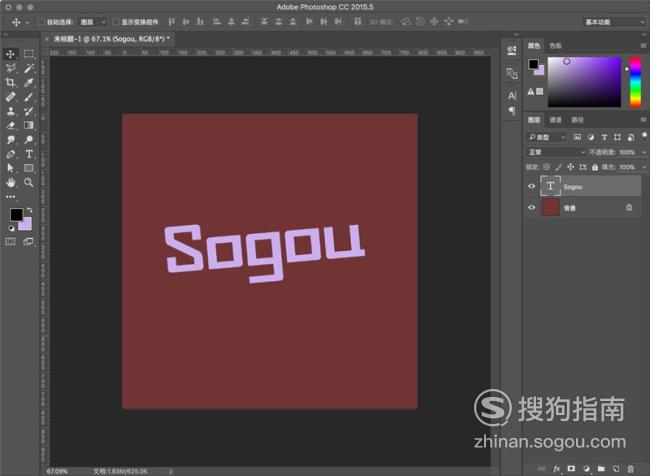Hide the Sogou text layer
This screenshot has height=476, width=650.
(531, 186)
